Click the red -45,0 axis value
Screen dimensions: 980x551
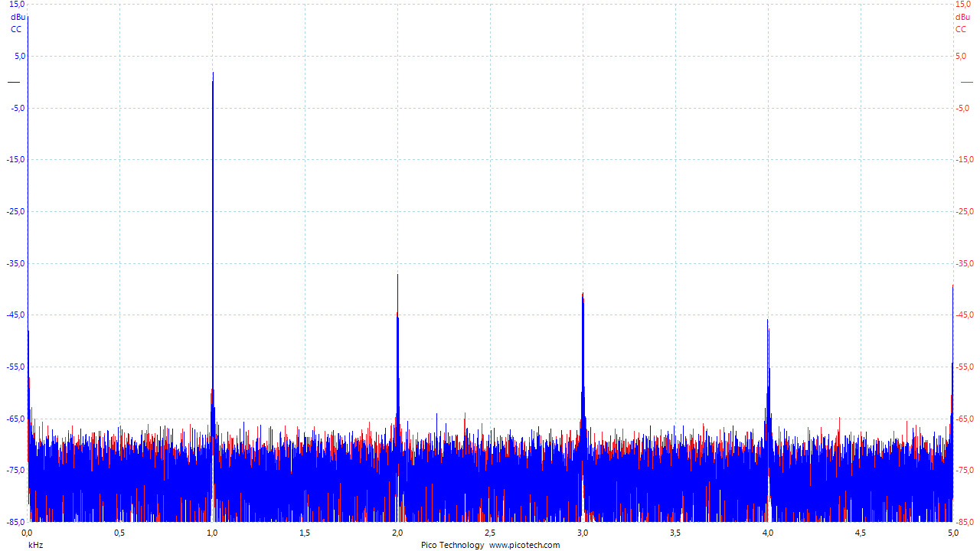(965, 315)
